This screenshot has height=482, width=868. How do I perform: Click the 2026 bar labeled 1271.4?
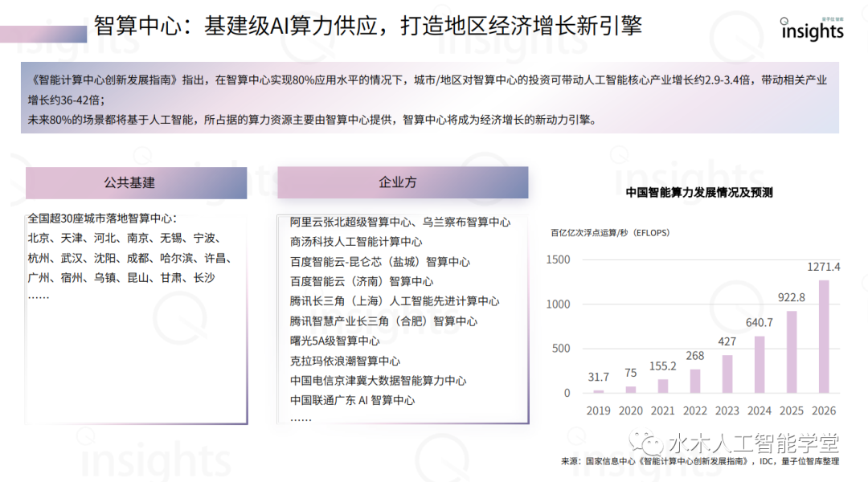pyautogui.click(x=824, y=336)
